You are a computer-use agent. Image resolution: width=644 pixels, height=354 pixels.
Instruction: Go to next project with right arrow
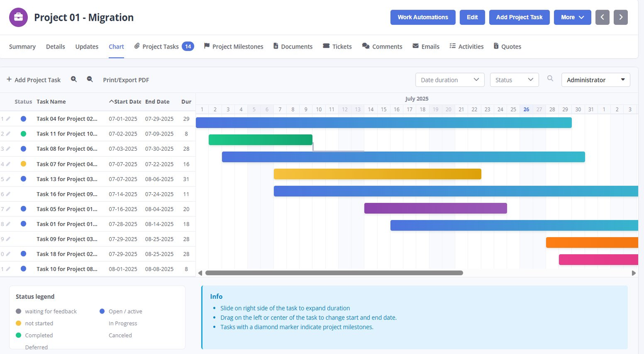click(621, 17)
